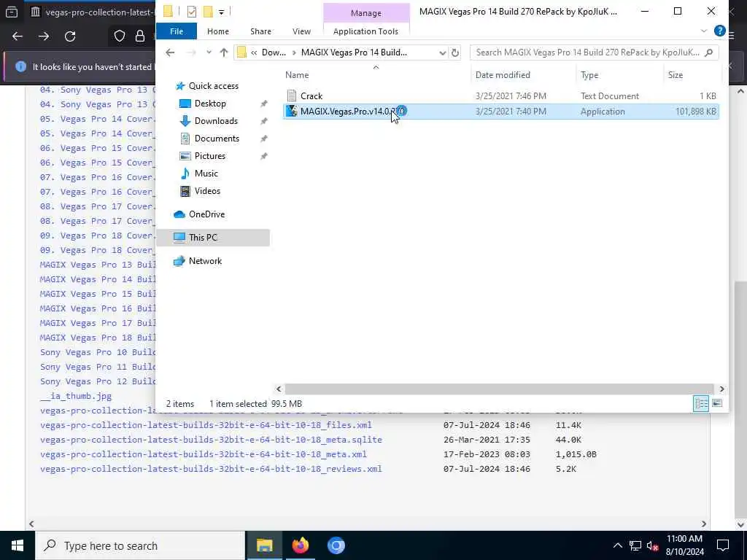Click quick access Properties checkmark icon
The width and height of the screenshot is (747, 560).
192,12
